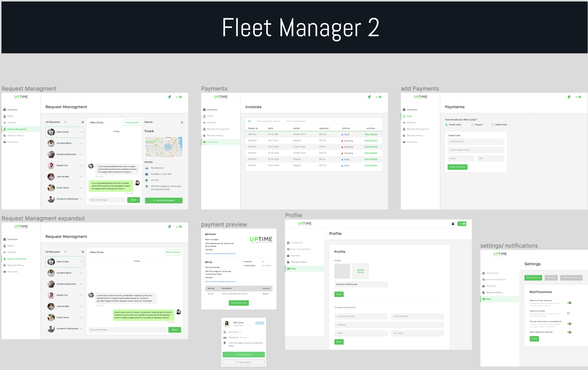Select the Paypal payment radio button
588x370 pixels.
(x=472, y=125)
